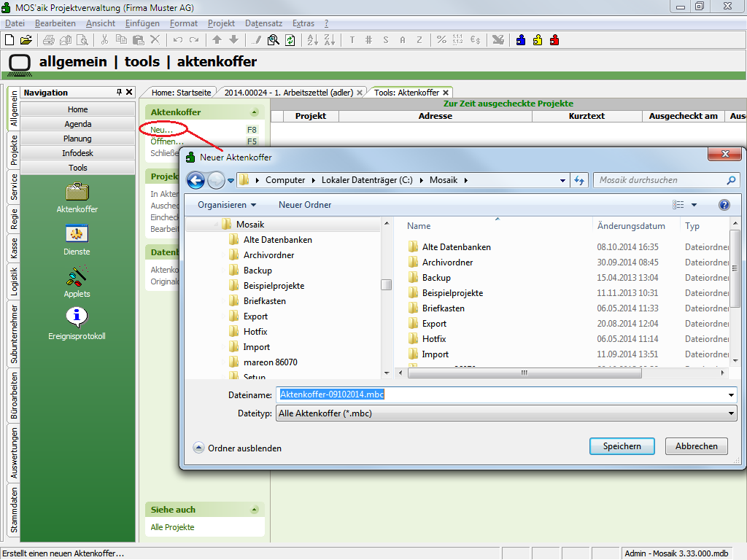747x560 pixels.
Task: Open the Bearbeiten menu
Action: point(55,23)
